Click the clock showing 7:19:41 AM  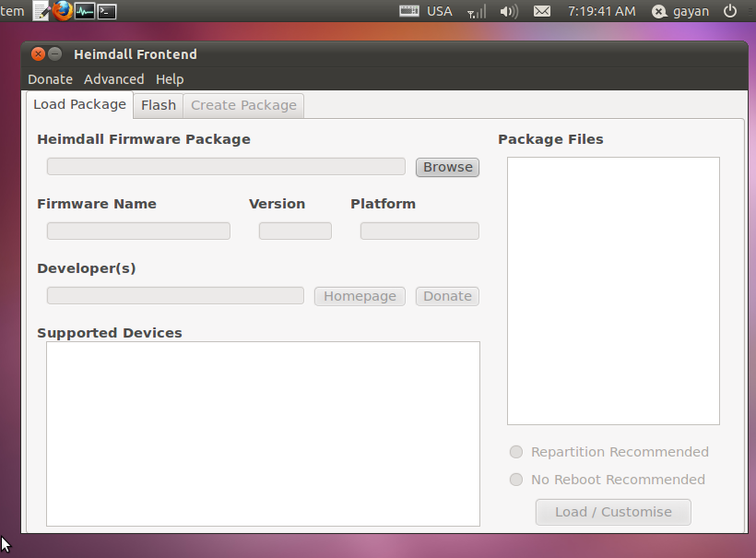pyautogui.click(x=602, y=11)
